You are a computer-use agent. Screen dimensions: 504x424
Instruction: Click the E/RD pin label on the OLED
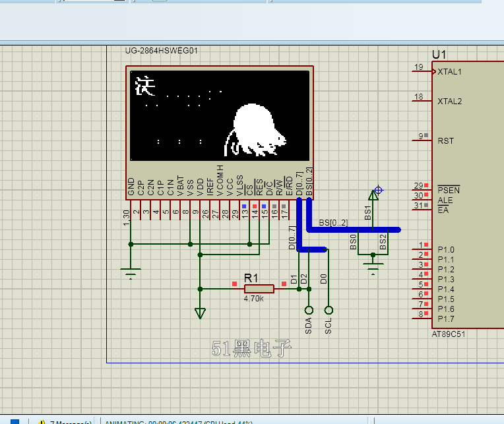[x=289, y=186]
